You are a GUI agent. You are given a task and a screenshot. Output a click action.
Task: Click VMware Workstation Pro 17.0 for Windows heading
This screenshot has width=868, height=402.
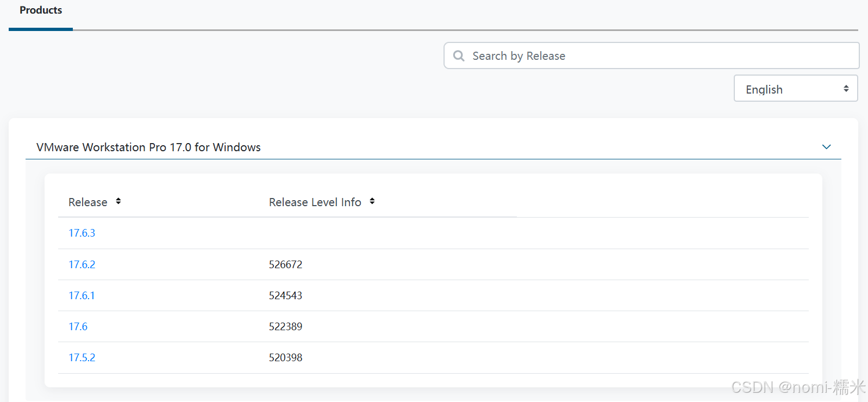148,147
